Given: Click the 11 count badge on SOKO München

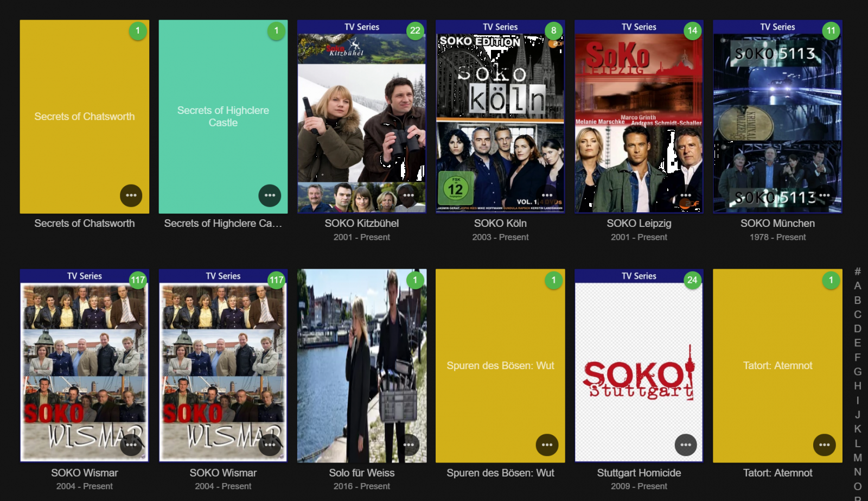Looking at the screenshot, I should tap(831, 30).
